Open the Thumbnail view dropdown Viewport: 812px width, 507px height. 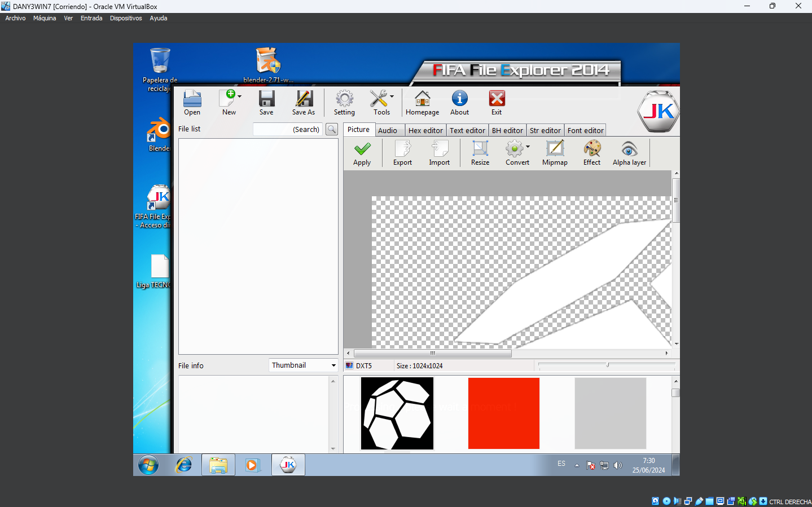(304, 365)
